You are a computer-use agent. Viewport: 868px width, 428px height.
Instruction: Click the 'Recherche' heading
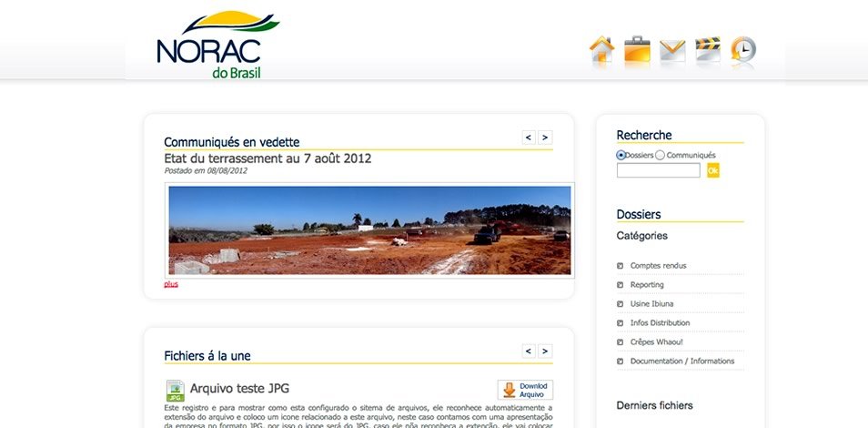point(644,136)
